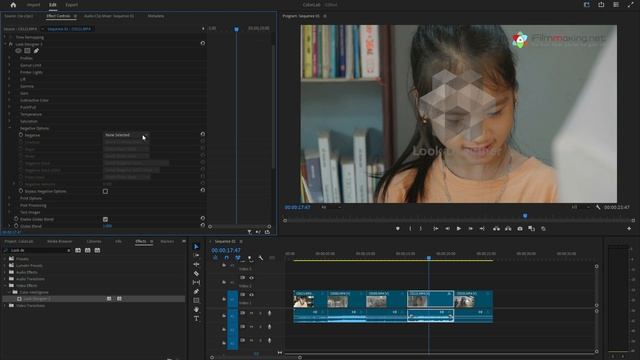Image resolution: width=640 pixels, height=360 pixels.
Task: Click the Program Monitor playhead marker
Action: [x=525, y=216]
